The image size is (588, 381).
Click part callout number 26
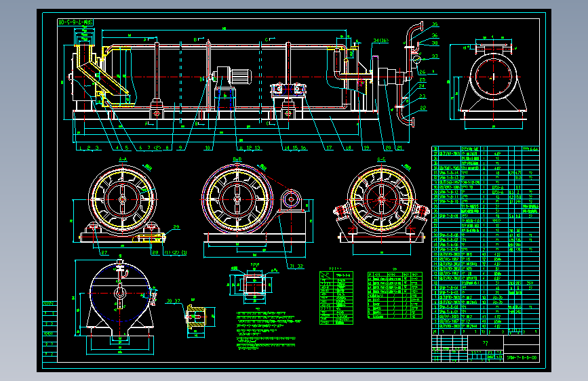tap(423, 72)
